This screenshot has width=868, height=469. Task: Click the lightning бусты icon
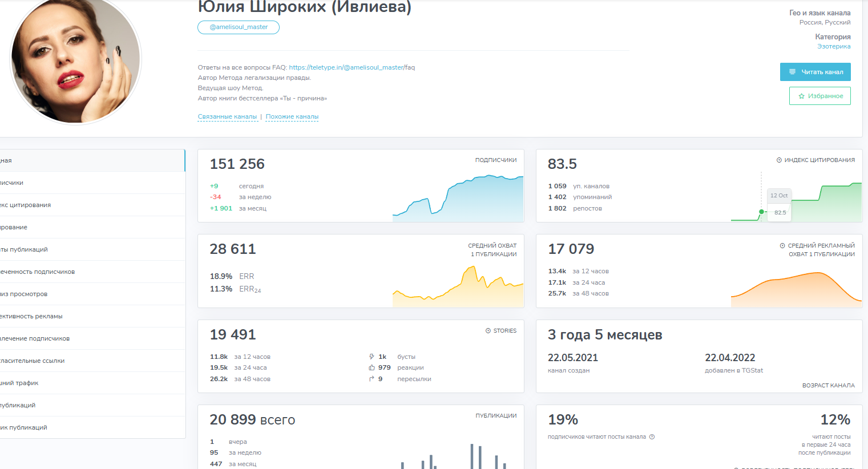pos(372,357)
